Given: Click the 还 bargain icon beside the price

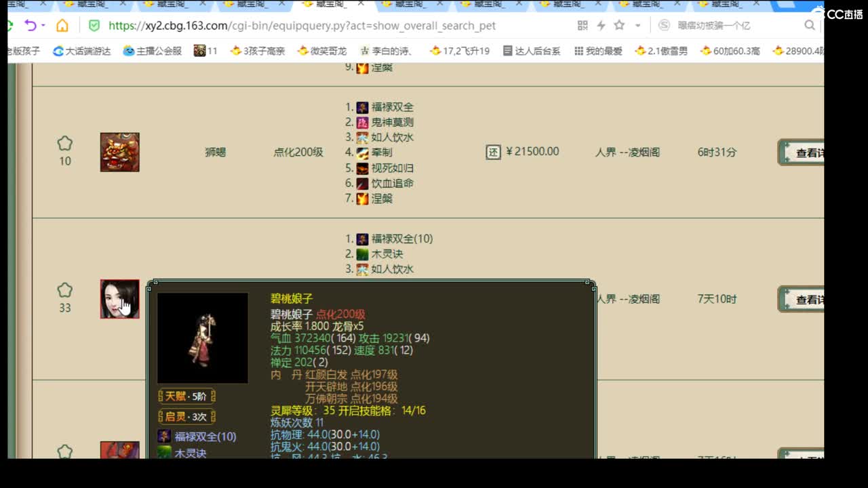Looking at the screenshot, I should tap(494, 152).
